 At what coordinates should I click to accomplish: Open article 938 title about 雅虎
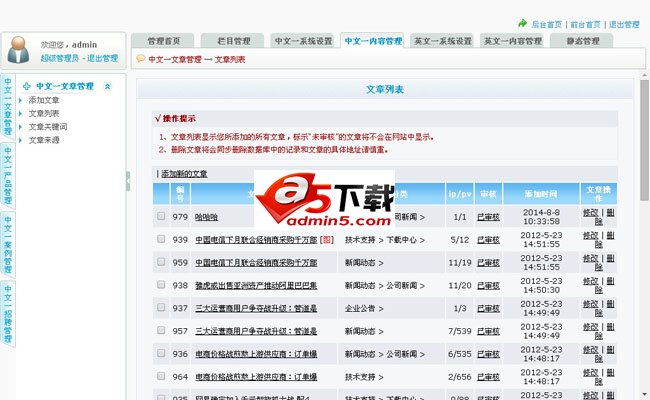click(256, 285)
